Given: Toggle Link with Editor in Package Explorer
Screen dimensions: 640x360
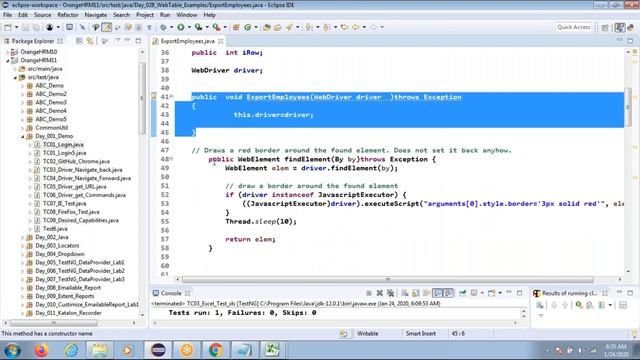Looking at the screenshot, I should [x=90, y=41].
